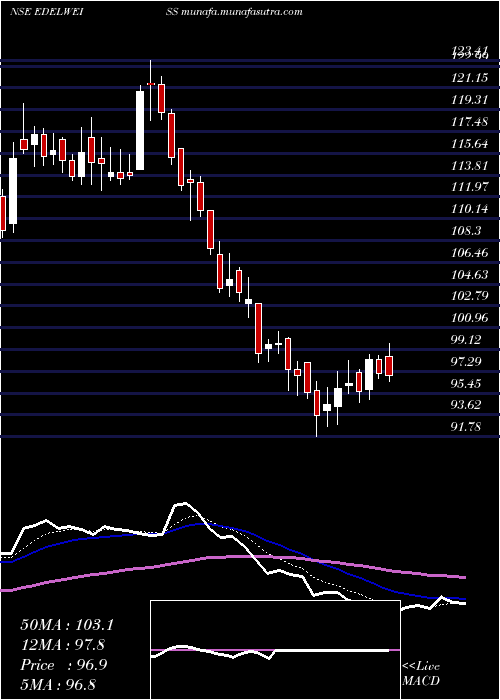Click the 50MA : 103.1 label
This screenshot has width=500, height=700.
pos(67,624)
